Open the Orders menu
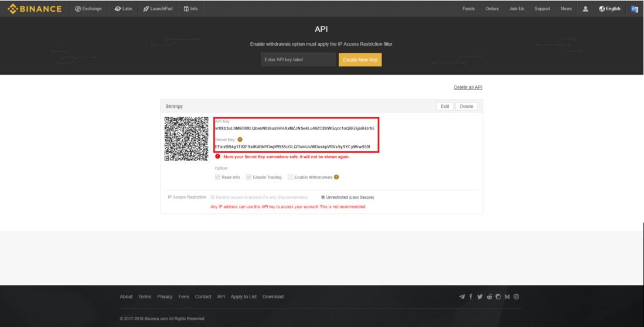The image size is (644, 327). tap(492, 9)
